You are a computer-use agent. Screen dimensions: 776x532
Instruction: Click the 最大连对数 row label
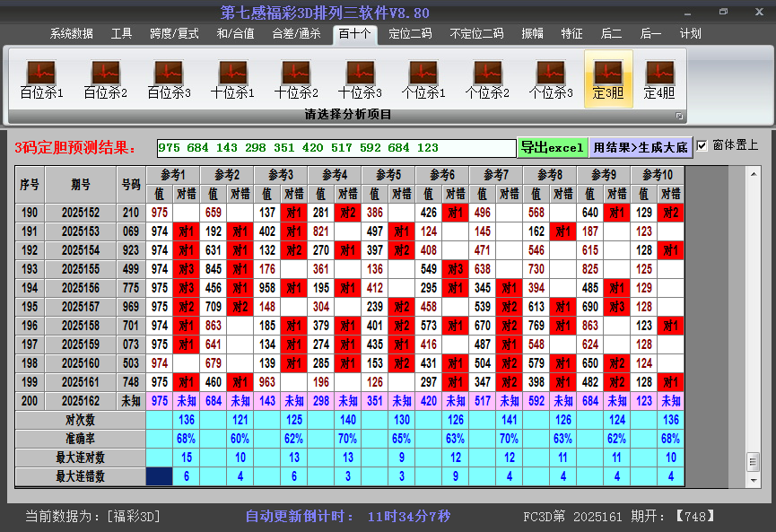80,458
